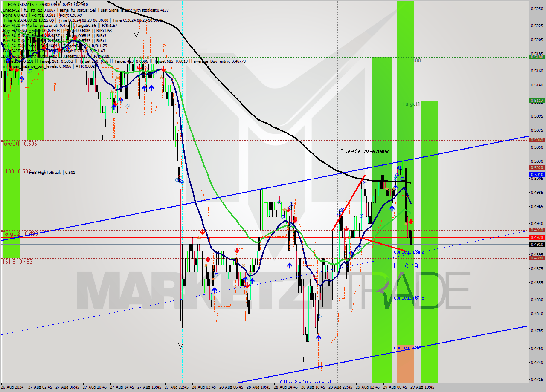Select the 'FSB-HighToBreak | 0.501' label
This screenshot has height=392, width=546.
click(52, 173)
